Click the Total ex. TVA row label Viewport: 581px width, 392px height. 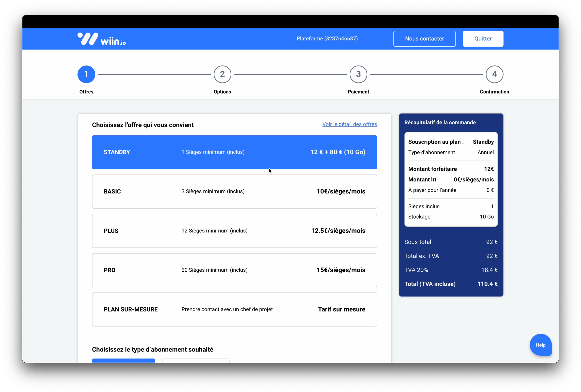coord(422,256)
